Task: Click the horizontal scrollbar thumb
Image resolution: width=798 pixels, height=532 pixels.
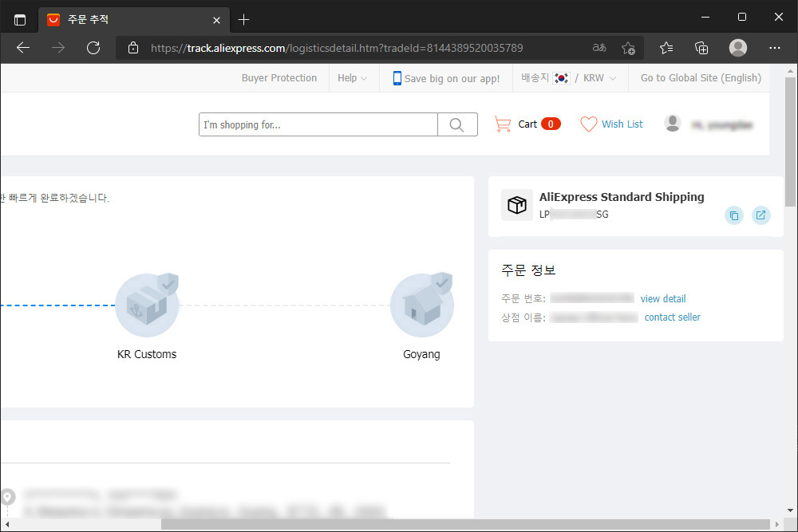Action: (x=465, y=524)
